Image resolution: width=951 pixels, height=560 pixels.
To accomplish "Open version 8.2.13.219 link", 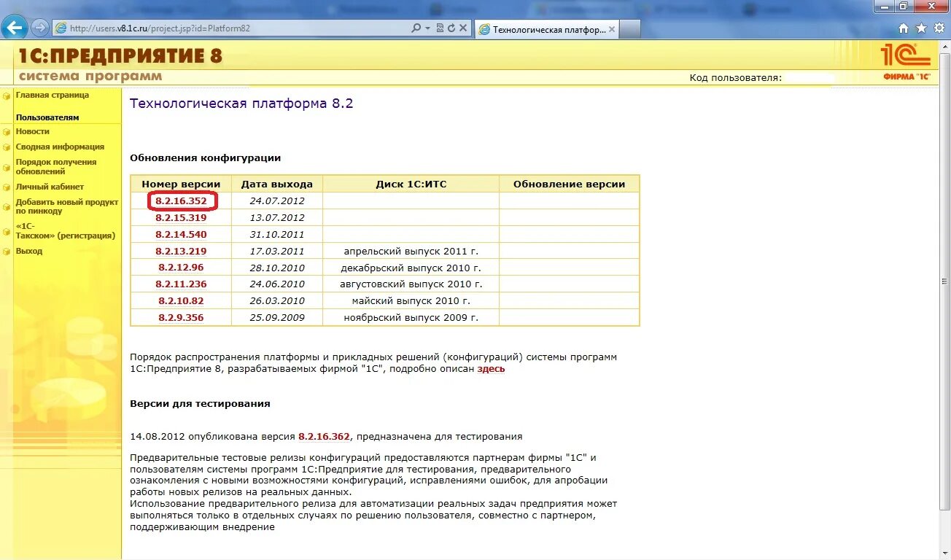I will pos(181,251).
